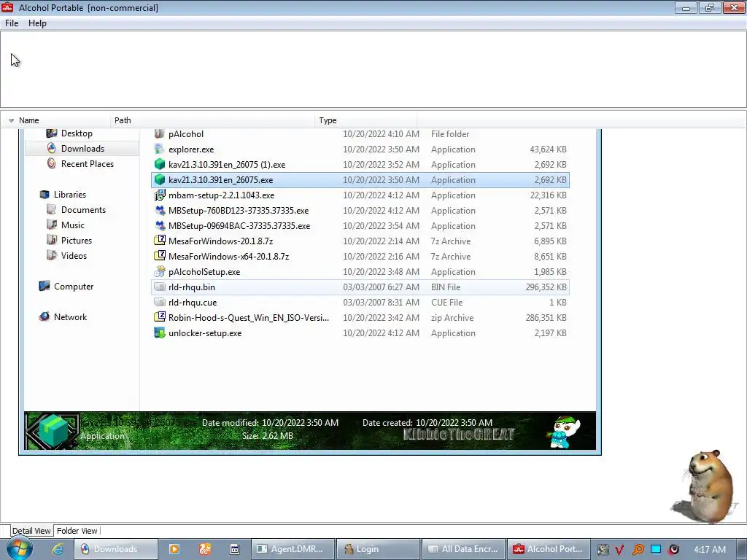Click the 'zip Archive' type cell
The width and height of the screenshot is (747, 560).
452,318
